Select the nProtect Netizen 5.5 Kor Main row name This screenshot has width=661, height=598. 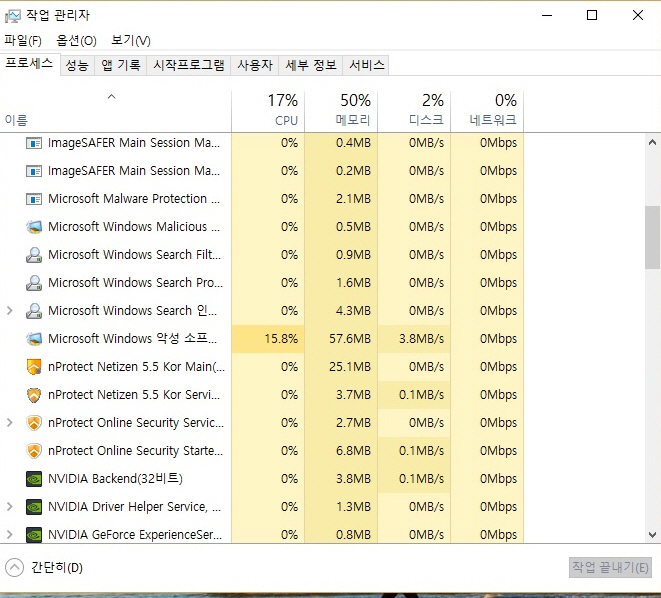click(137, 367)
